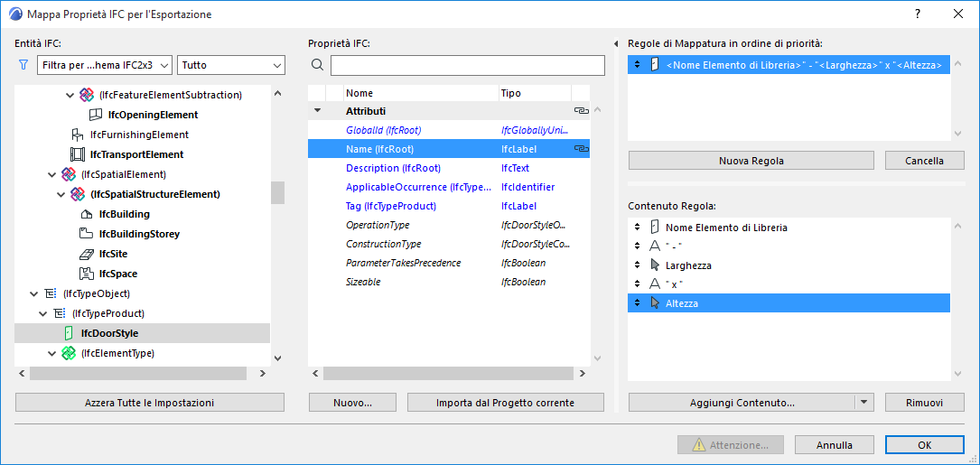Open the Tutto dropdown
Image resolution: width=980 pixels, height=465 pixels.
point(231,65)
